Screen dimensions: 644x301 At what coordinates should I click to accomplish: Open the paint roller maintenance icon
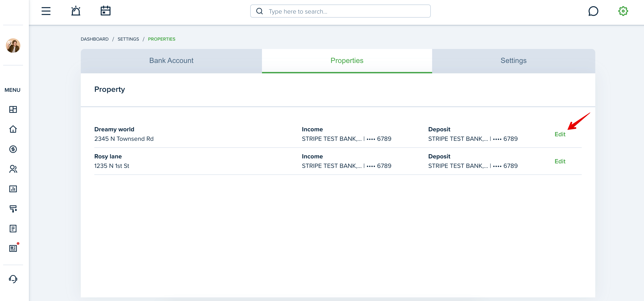tap(13, 209)
